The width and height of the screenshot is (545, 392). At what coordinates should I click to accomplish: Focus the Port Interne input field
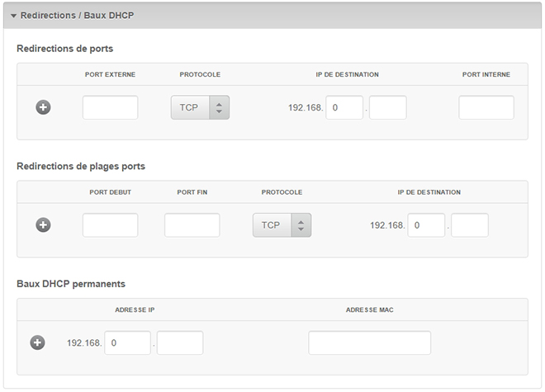pyautogui.click(x=486, y=107)
